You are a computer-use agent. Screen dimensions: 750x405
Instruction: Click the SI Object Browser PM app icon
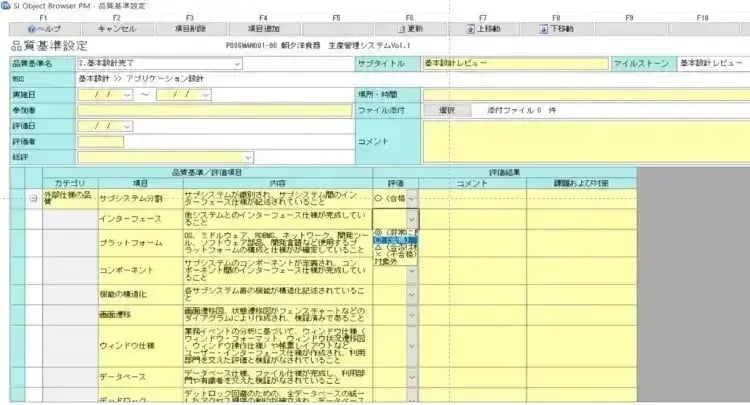click(6, 5)
